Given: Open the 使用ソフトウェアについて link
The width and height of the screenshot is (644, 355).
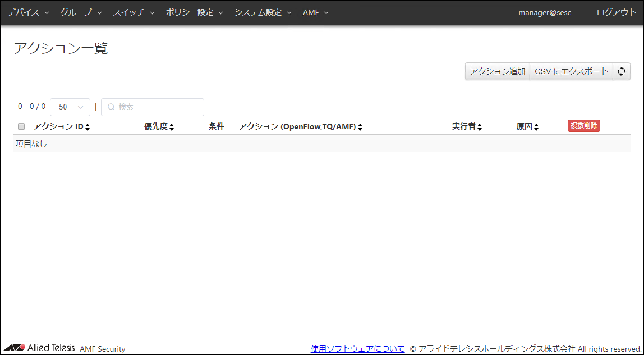Looking at the screenshot, I should (357, 349).
